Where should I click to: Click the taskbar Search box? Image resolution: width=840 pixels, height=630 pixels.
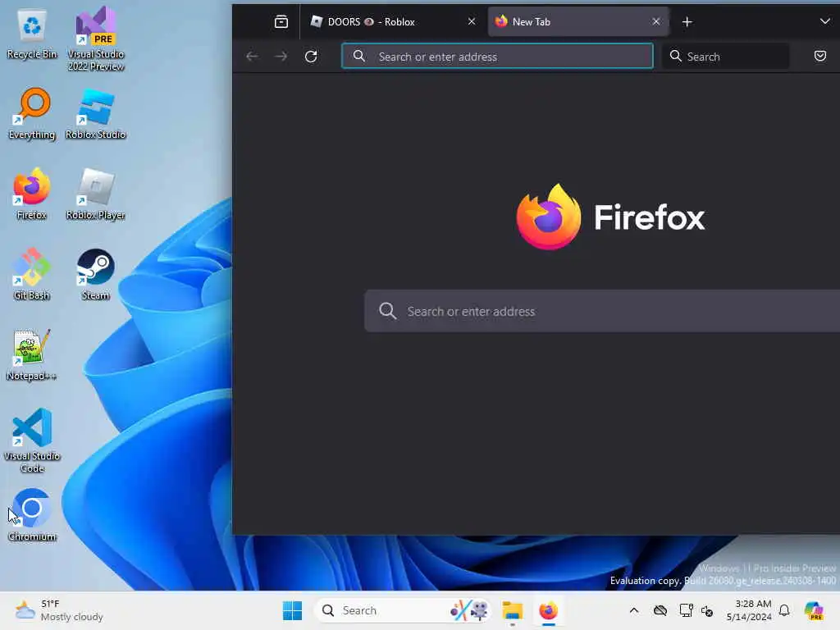click(x=403, y=610)
